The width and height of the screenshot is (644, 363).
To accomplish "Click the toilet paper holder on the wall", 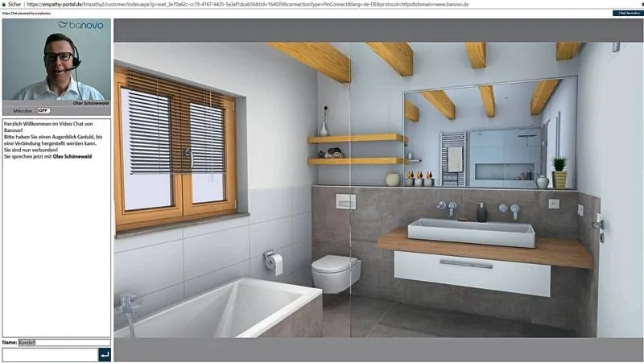I will click(x=274, y=261).
